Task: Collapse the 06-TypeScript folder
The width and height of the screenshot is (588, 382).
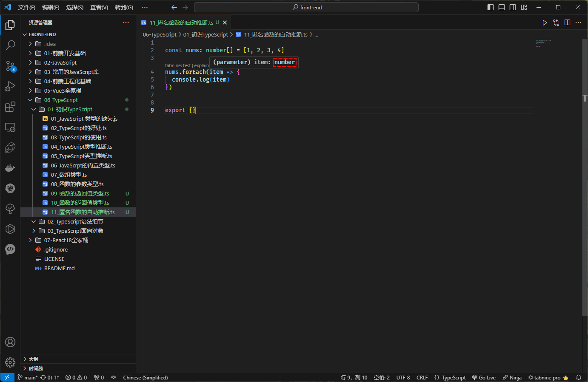Action: (x=61, y=100)
